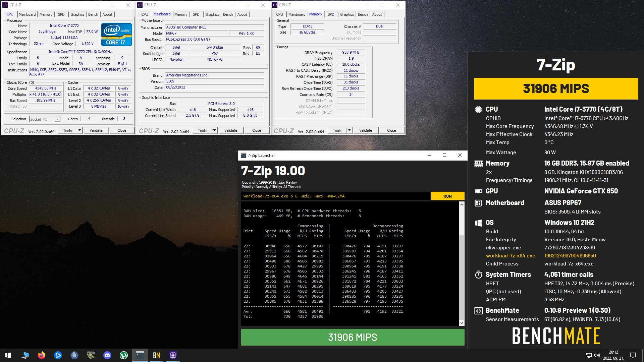Click the workload-7z-x64.exe command line field
The height and width of the screenshot is (362, 644).
tap(335, 196)
